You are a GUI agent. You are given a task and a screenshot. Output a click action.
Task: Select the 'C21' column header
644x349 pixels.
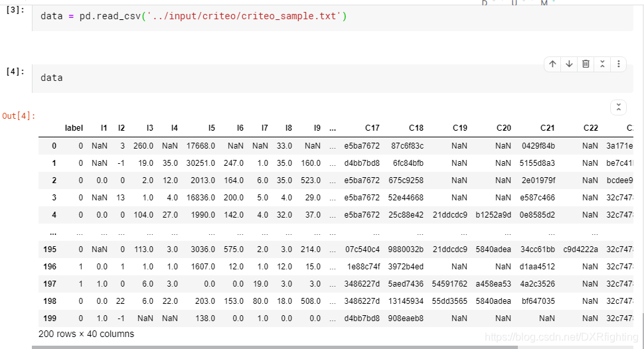pyautogui.click(x=548, y=128)
